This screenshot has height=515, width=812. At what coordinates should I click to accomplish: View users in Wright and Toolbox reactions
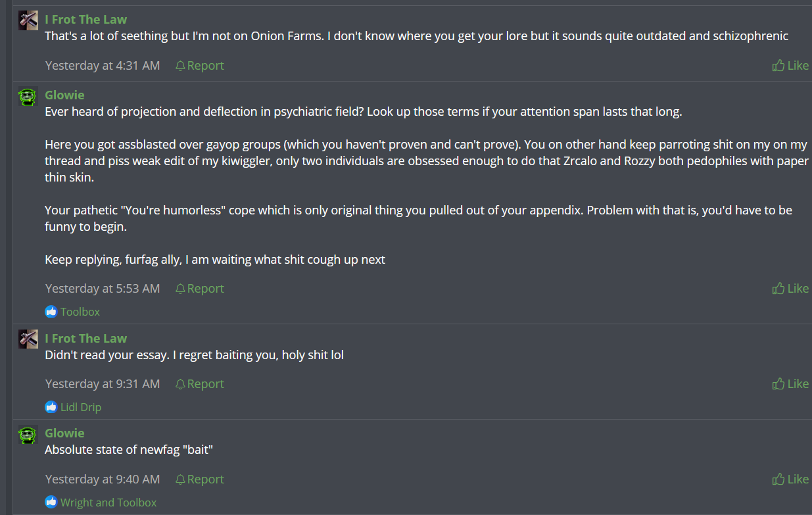click(x=108, y=503)
